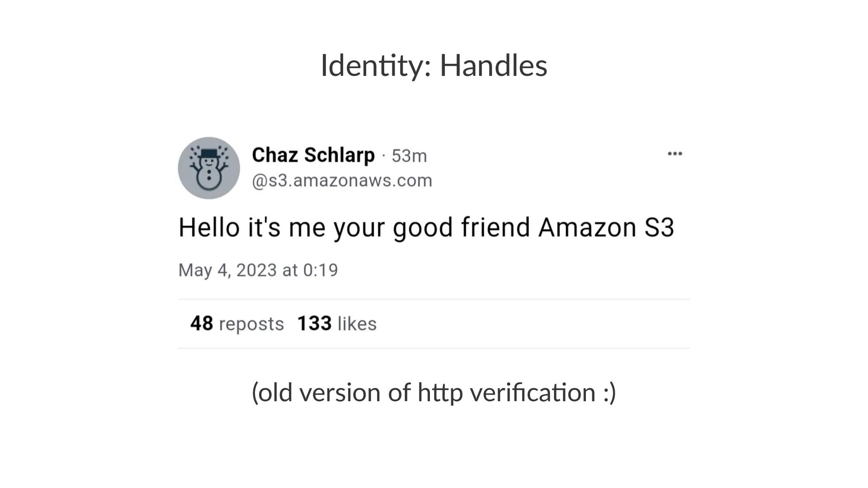The width and height of the screenshot is (868, 488).
Task: Click the old version of http verification caption
Action: [434, 392]
